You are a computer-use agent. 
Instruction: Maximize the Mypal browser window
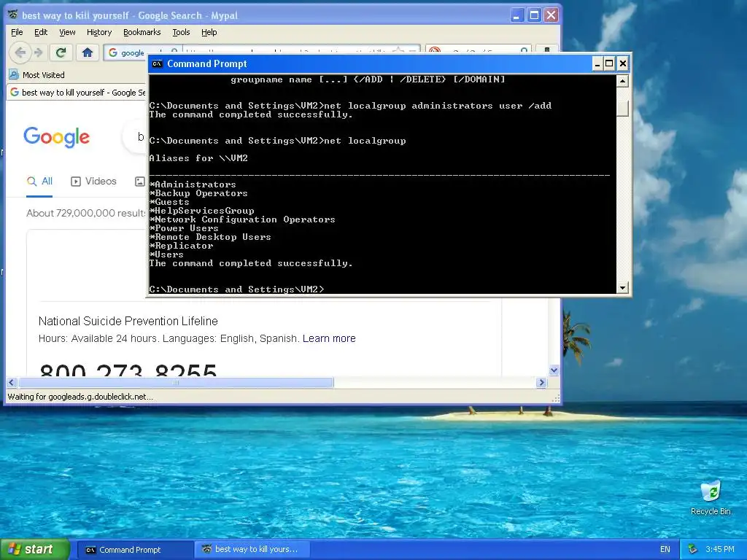click(x=534, y=15)
